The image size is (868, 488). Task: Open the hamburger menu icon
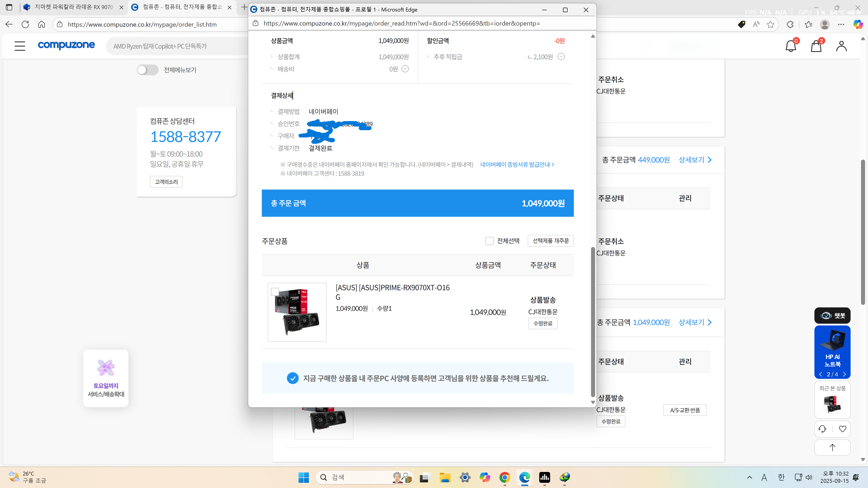[x=20, y=46]
